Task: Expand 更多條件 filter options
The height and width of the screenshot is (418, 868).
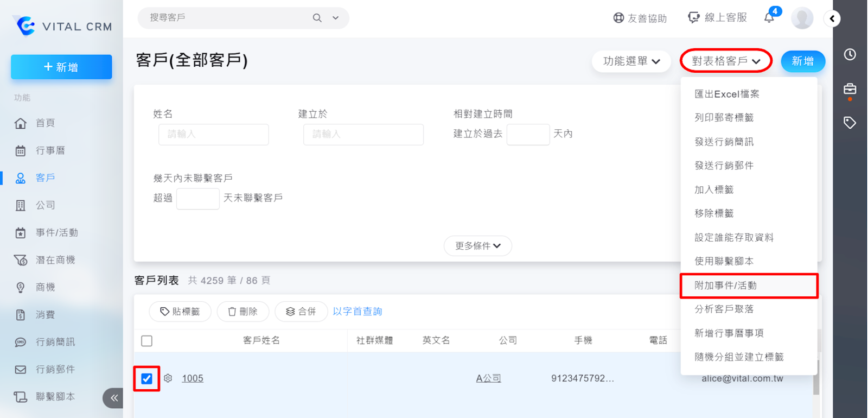Action: tap(477, 246)
